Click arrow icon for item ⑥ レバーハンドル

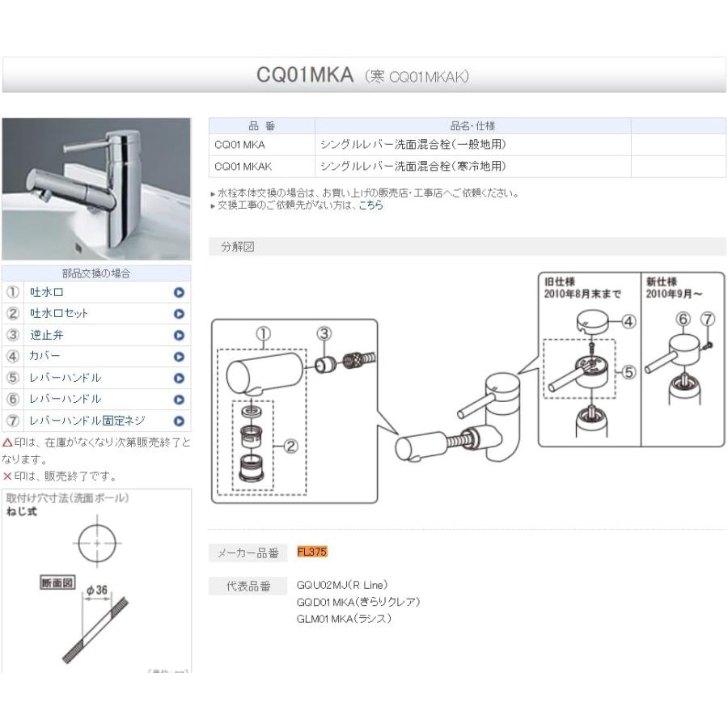pyautogui.click(x=180, y=399)
